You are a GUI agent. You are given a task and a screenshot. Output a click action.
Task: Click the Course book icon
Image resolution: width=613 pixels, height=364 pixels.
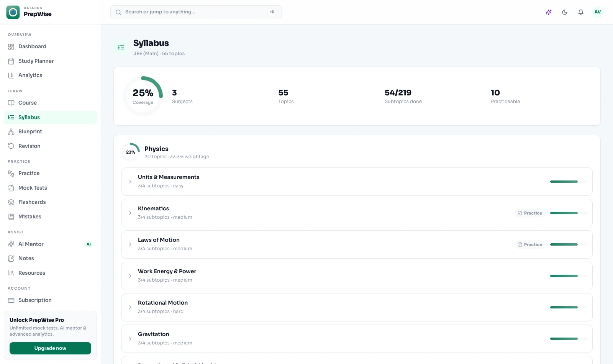[11, 103]
